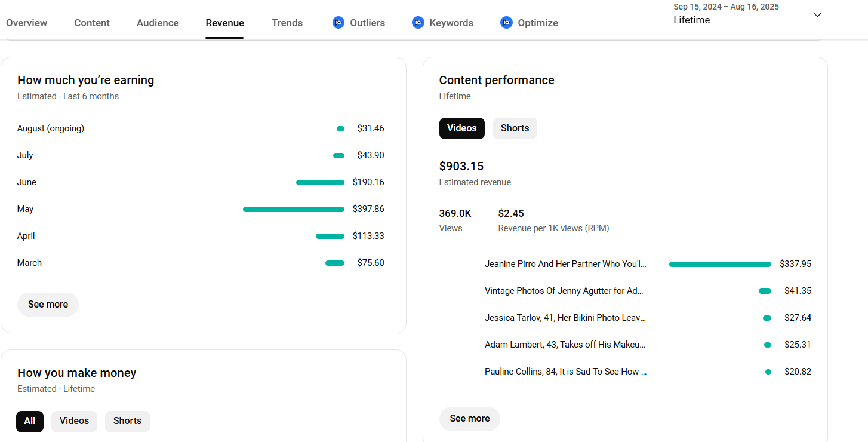Switch to the Content tab

tap(92, 23)
